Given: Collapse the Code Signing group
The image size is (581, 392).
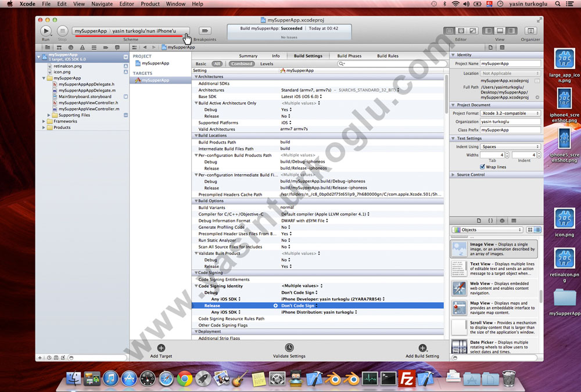Looking at the screenshot, I should click(196, 273).
